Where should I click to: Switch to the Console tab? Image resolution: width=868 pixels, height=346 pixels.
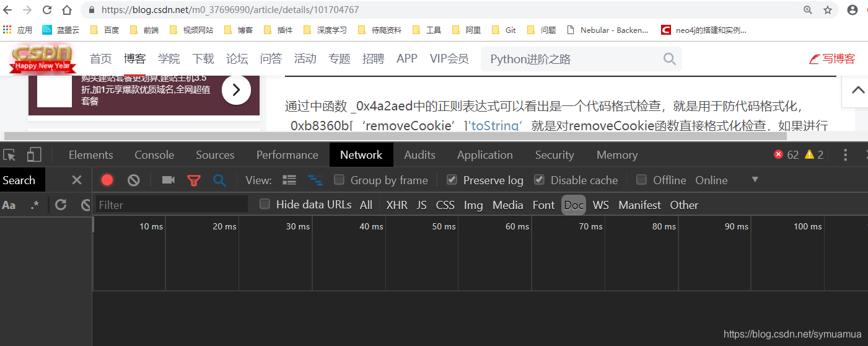[x=154, y=155]
